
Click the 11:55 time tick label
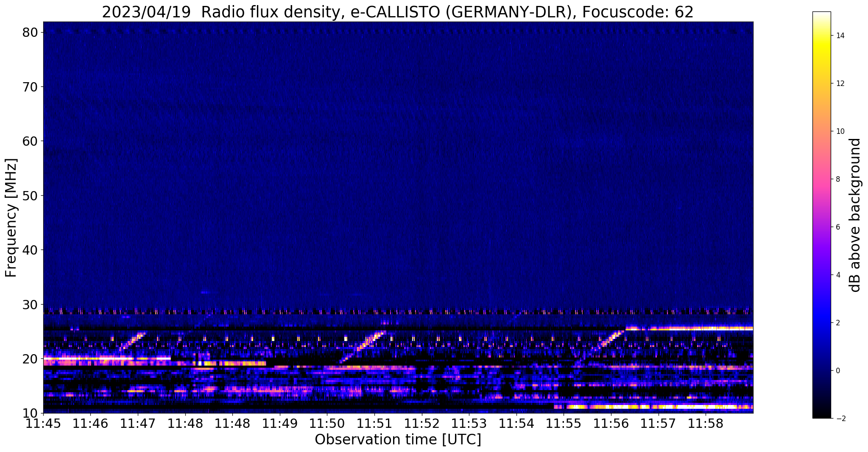click(x=564, y=424)
